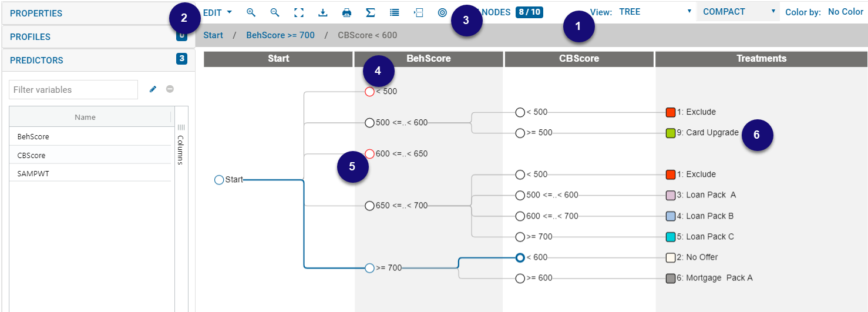
Task: Click the BehScore >= 700 breadcrumb link
Action: [280, 35]
